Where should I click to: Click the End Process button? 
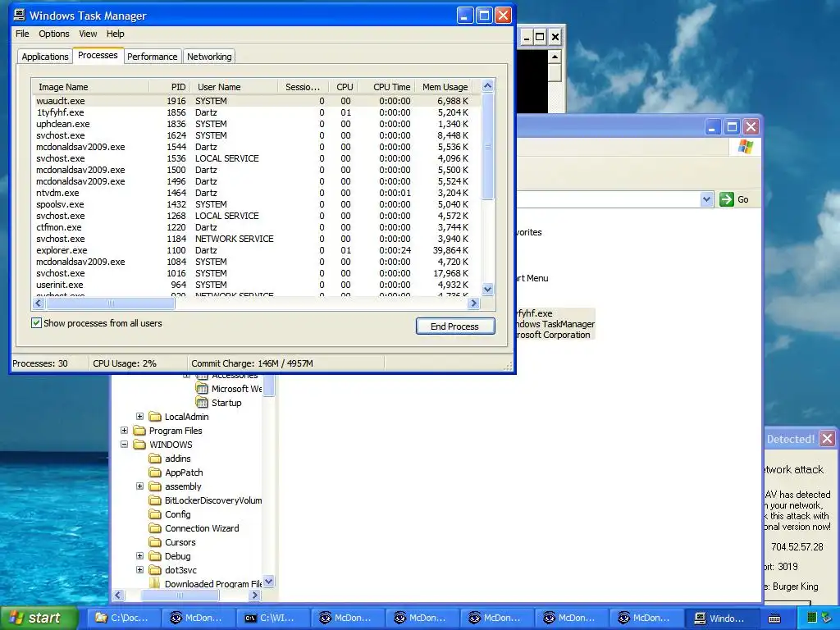coord(454,326)
